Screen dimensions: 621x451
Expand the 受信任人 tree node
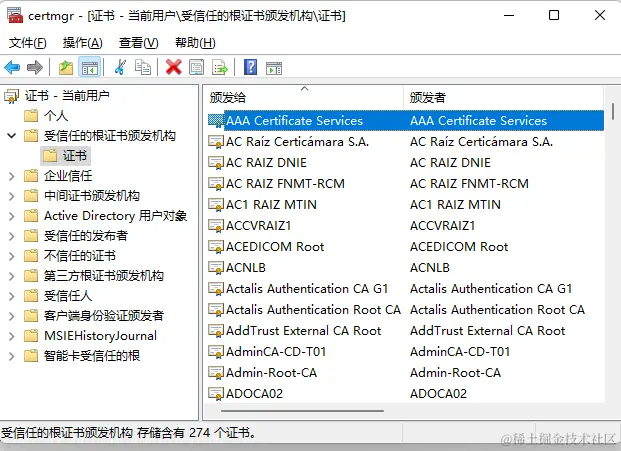(11, 296)
